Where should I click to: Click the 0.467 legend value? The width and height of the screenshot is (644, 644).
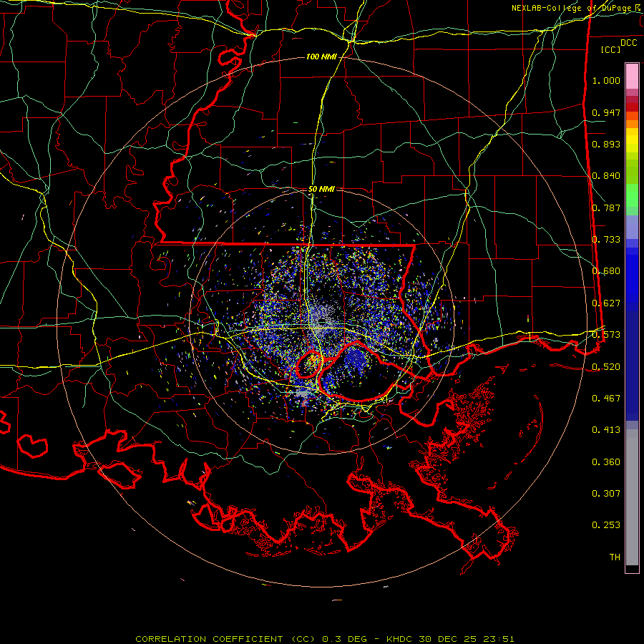(x=606, y=399)
